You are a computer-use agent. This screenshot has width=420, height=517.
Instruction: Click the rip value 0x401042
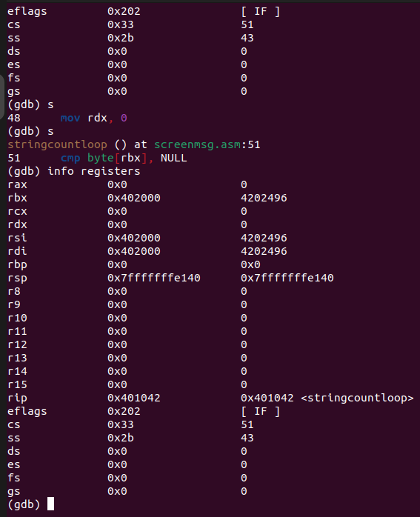click(x=134, y=398)
